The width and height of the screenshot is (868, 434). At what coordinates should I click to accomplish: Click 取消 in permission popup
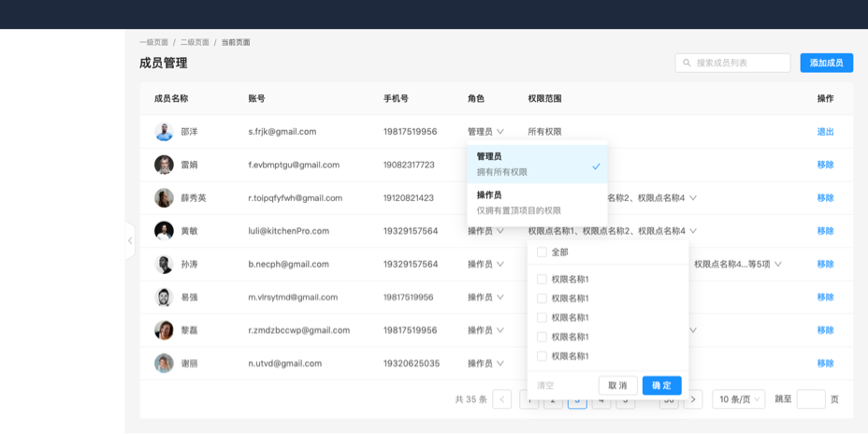coord(617,385)
